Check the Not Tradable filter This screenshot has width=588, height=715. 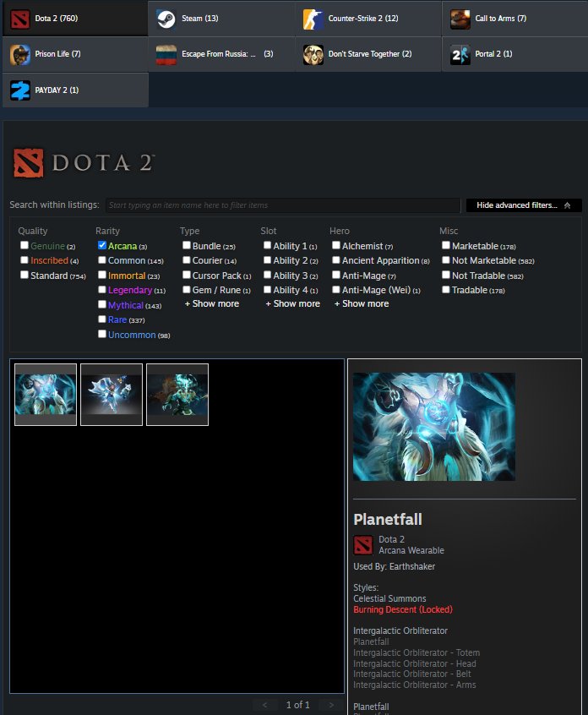pyautogui.click(x=446, y=275)
